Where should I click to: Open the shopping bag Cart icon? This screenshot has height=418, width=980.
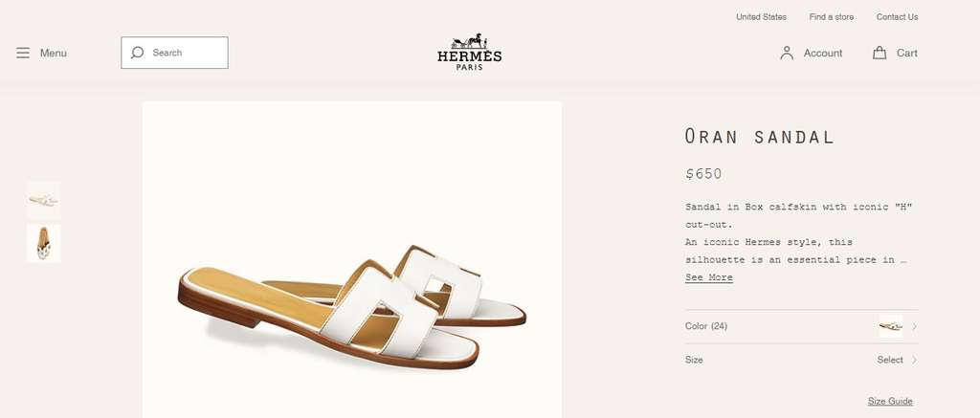click(x=880, y=53)
